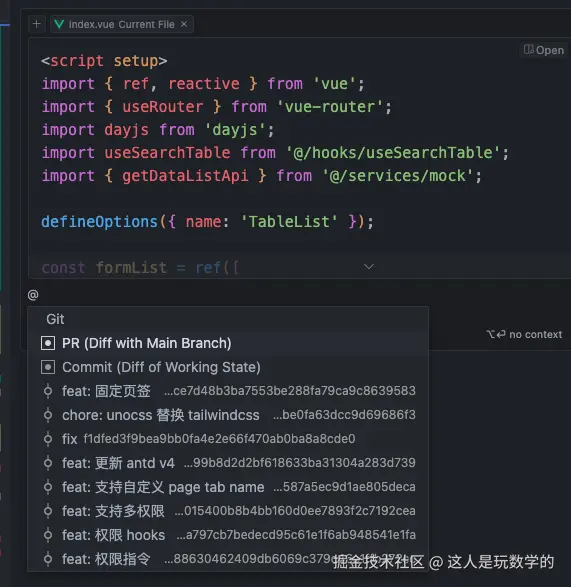Click the 'vue-router' import line
This screenshot has height=587, width=571.
click(216, 107)
